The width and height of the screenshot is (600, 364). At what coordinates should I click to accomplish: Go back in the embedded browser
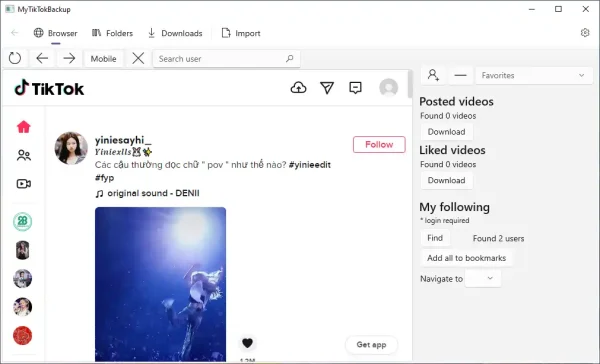click(42, 59)
